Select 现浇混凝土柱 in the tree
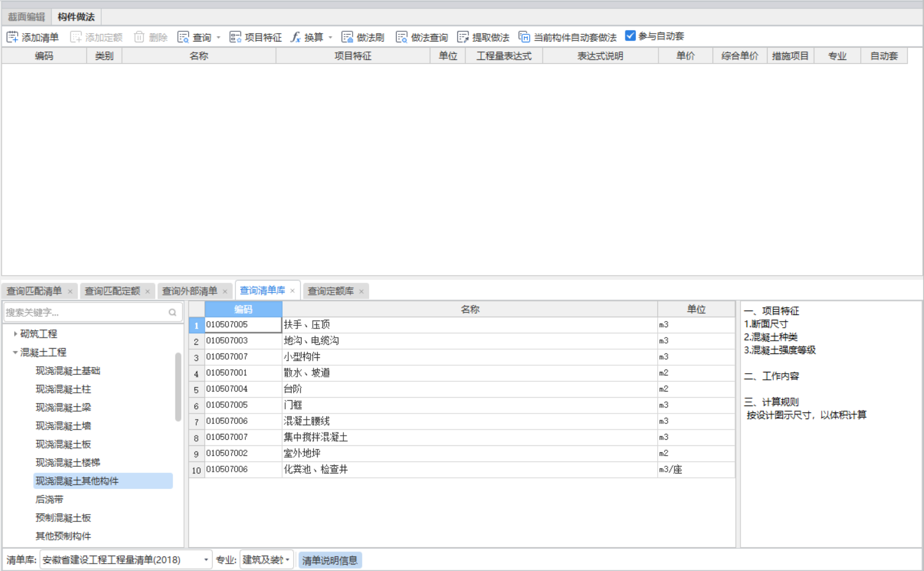The image size is (924, 571). 63,389
